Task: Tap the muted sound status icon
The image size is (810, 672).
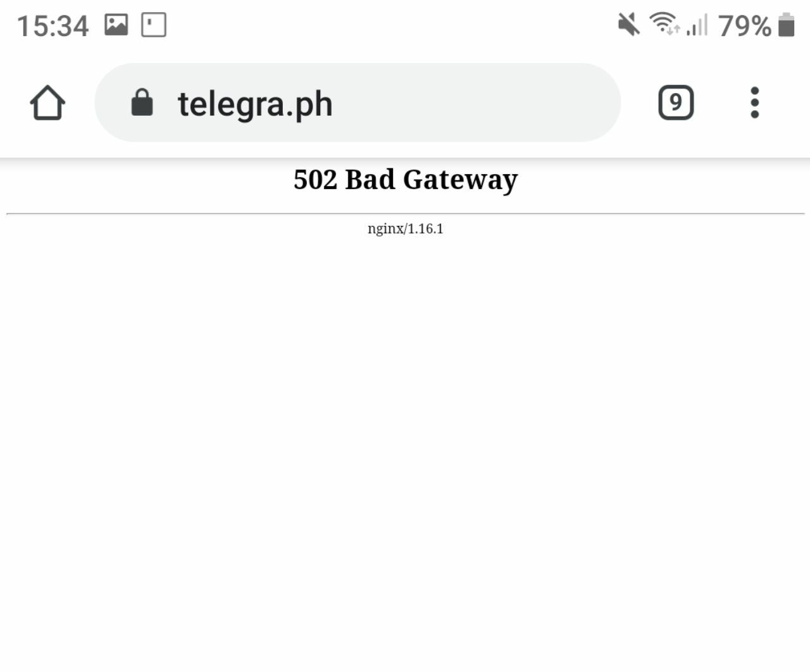Action: (x=628, y=25)
